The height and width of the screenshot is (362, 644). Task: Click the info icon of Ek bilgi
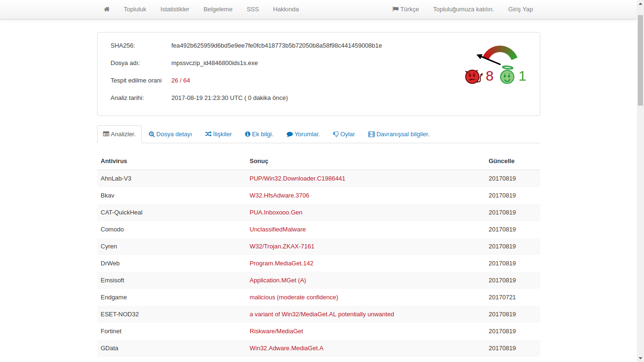pos(248,134)
